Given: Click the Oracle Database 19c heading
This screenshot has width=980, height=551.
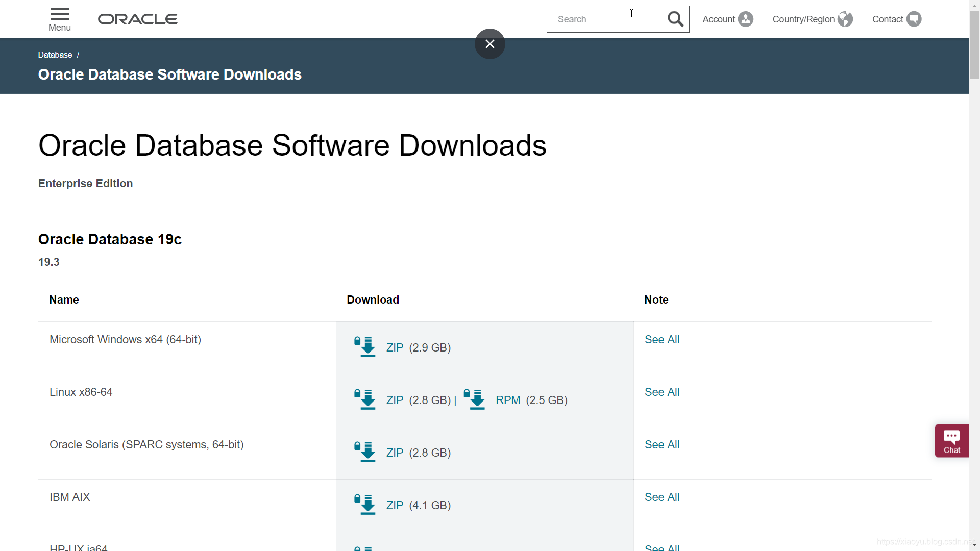Looking at the screenshot, I should [110, 239].
